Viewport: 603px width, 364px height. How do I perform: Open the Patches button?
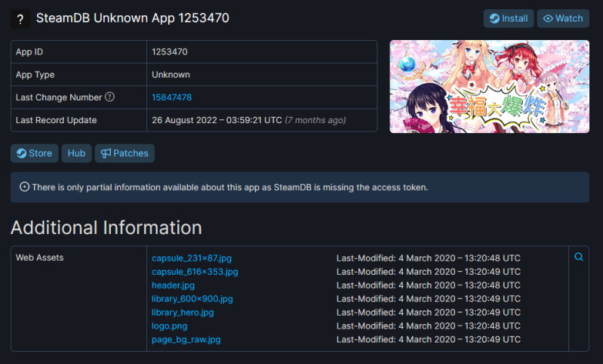(125, 153)
